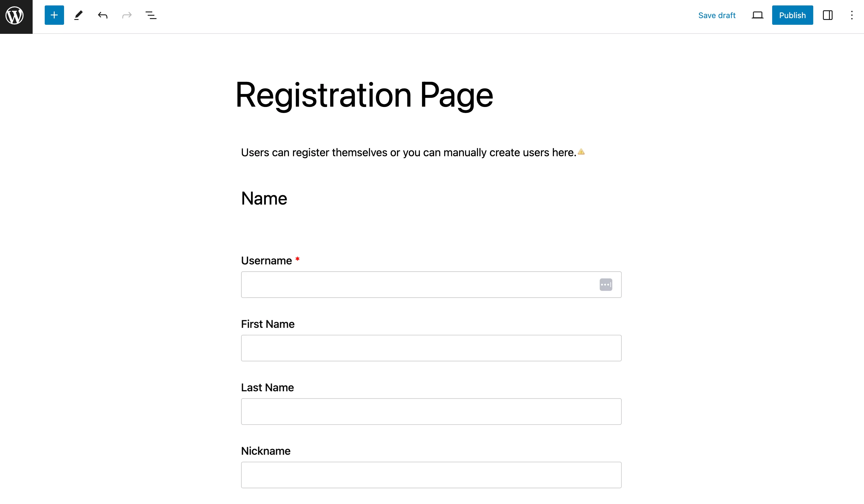Click the Redo arrow icon
Viewport: 864px width, 504px height.
[x=127, y=15]
